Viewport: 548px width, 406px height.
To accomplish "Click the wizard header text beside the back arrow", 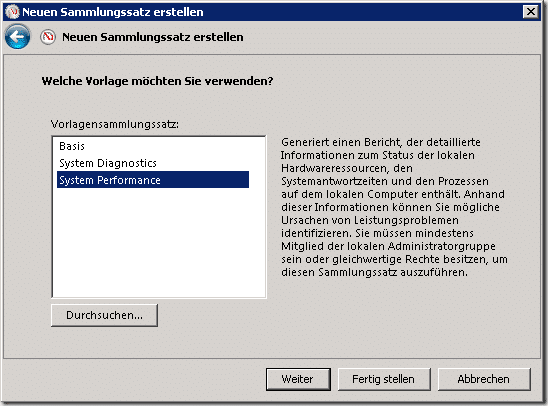I will (153, 37).
